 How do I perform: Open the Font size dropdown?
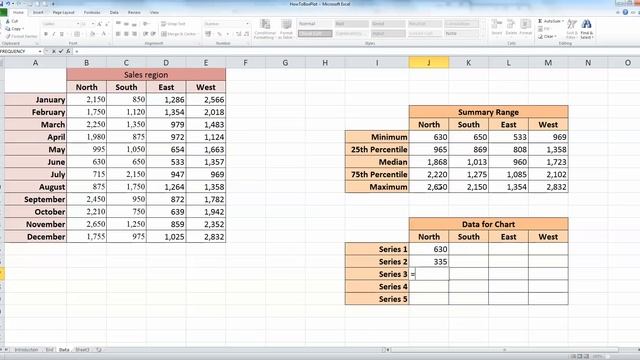point(93,24)
